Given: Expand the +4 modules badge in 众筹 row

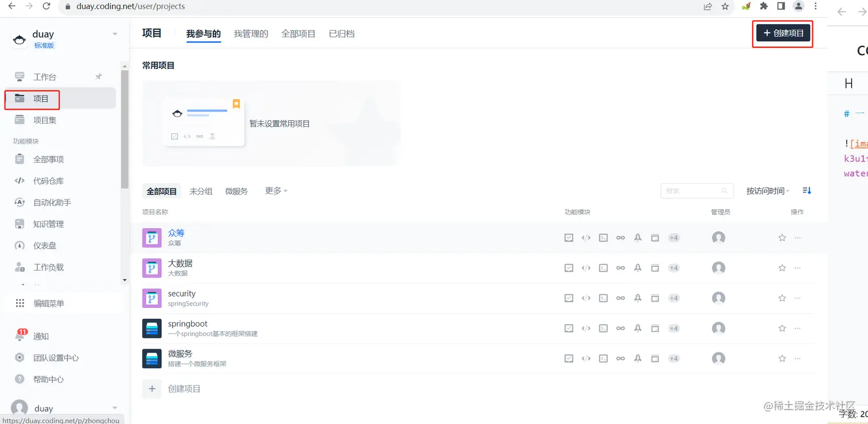Looking at the screenshot, I should [x=674, y=237].
